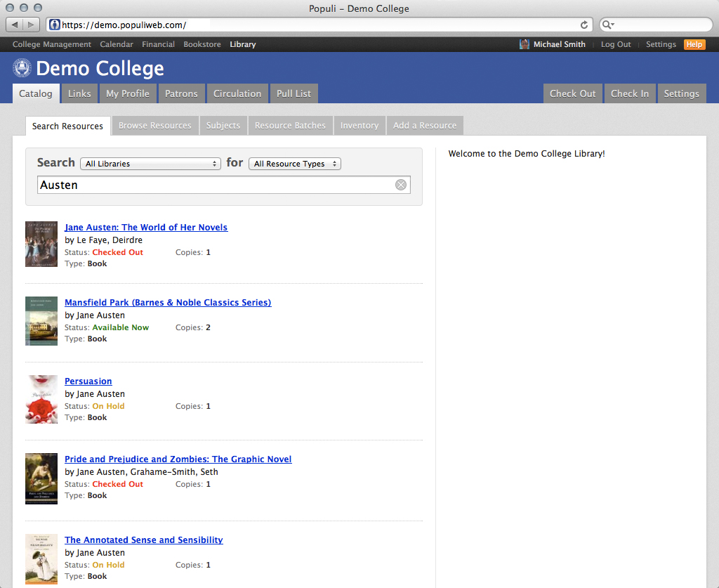Viewport: 719px width, 588px height.
Task: Select the Subjects sub-tab
Action: click(x=223, y=126)
